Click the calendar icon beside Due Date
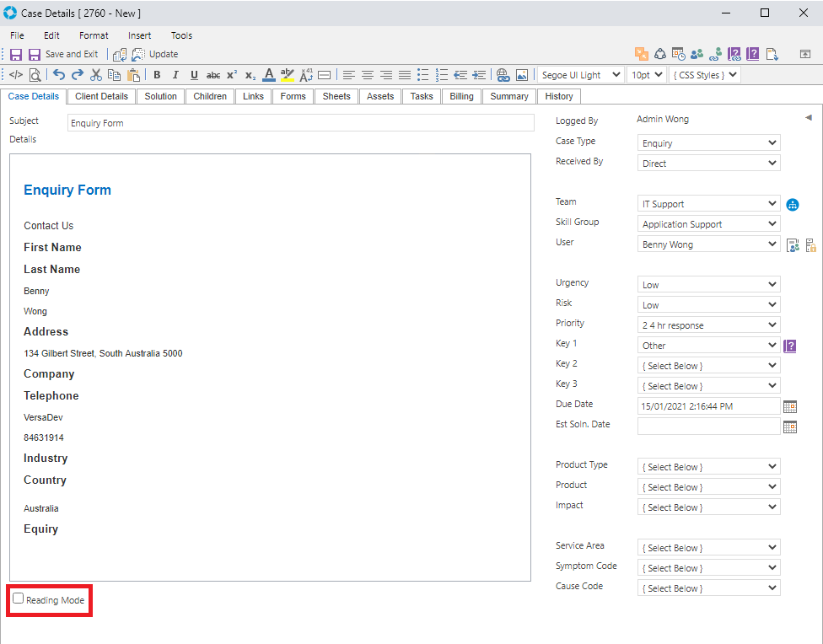This screenshot has height=644, width=823. point(790,407)
